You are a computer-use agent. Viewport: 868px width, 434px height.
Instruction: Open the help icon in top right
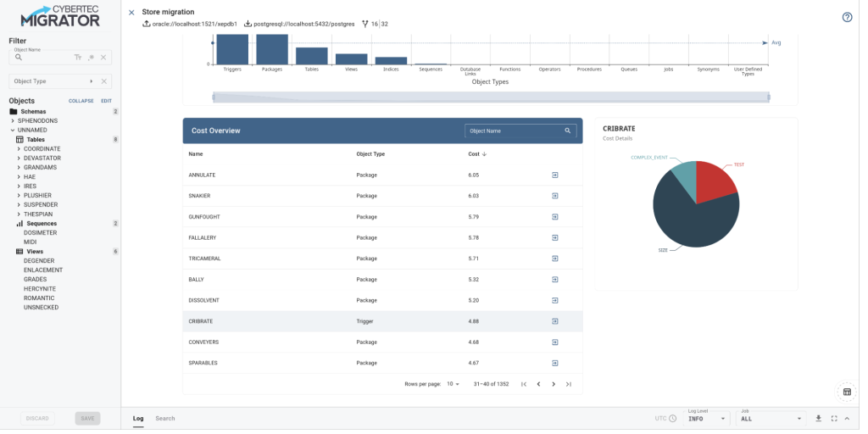(847, 17)
